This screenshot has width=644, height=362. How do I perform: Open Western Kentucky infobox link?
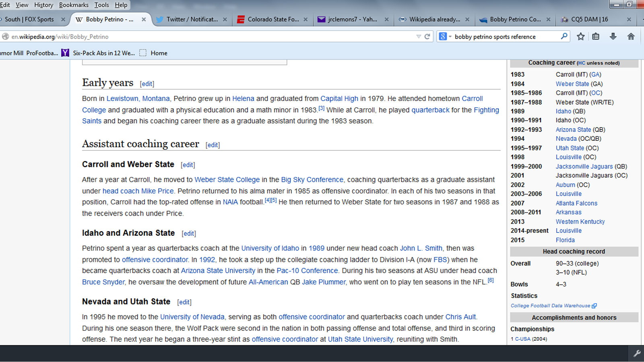[580, 222]
